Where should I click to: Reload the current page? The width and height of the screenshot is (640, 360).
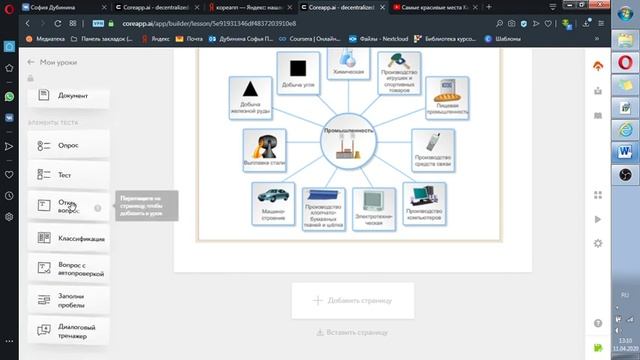click(x=58, y=23)
